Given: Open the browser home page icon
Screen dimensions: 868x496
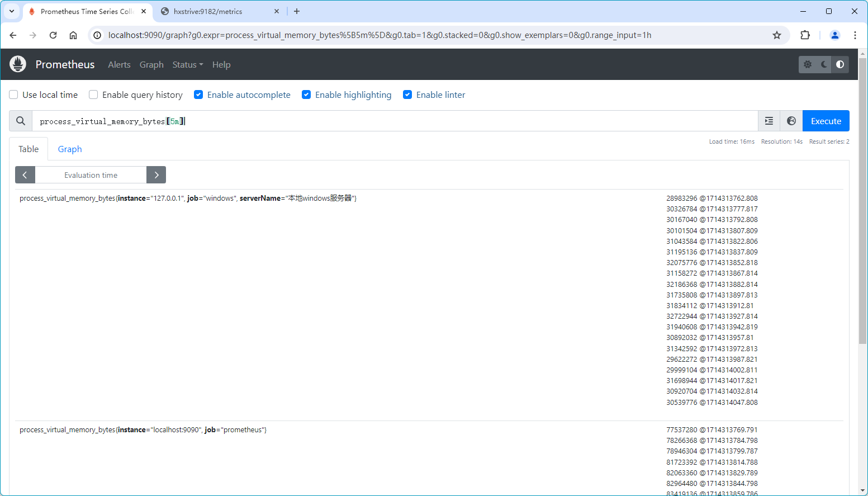Looking at the screenshot, I should click(73, 35).
